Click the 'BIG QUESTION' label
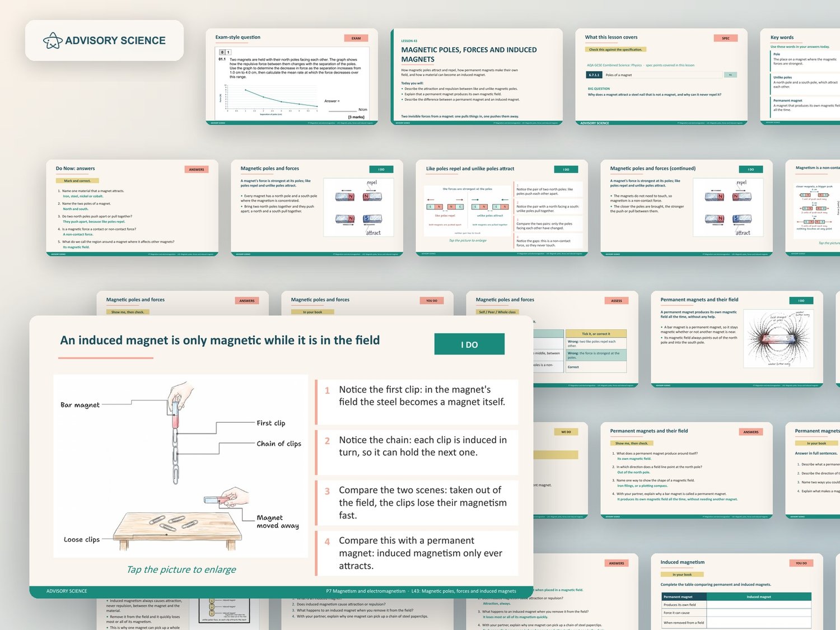 [x=599, y=88]
